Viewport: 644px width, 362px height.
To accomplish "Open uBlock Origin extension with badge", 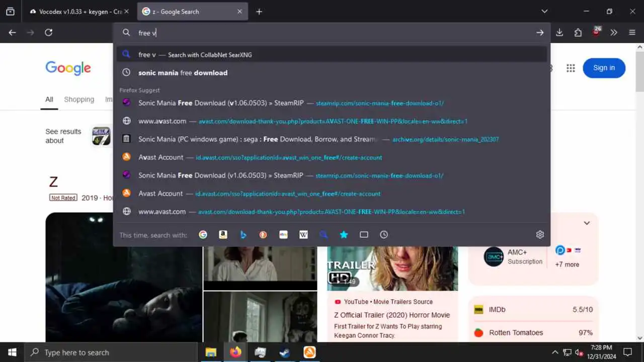I will click(596, 32).
